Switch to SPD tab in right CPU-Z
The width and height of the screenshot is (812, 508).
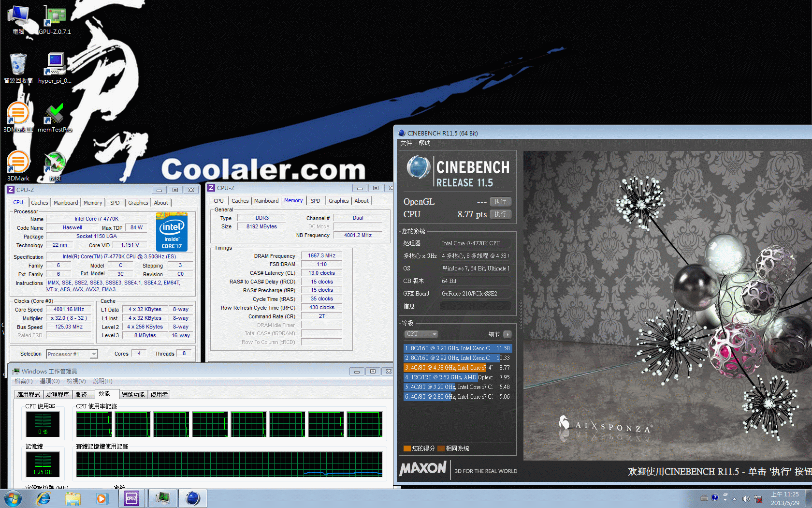(x=316, y=201)
